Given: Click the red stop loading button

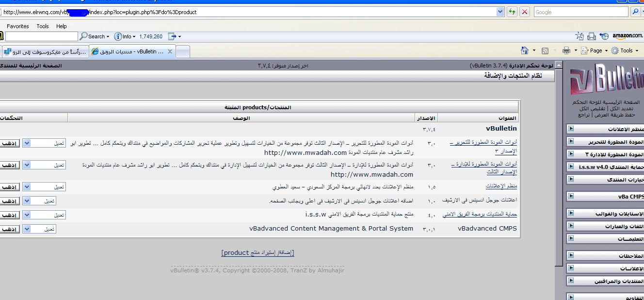Looking at the screenshot, I should tap(525, 12).
